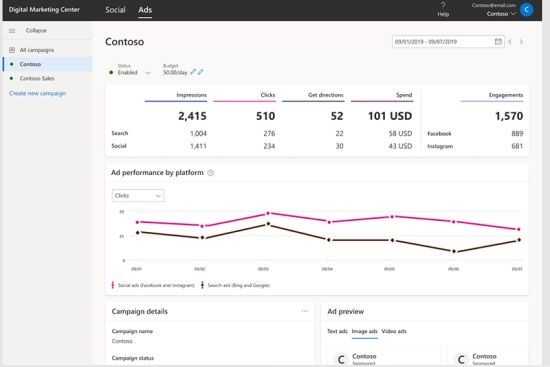
Task: Click the Budget 50.00/day value
Action: [x=175, y=73]
